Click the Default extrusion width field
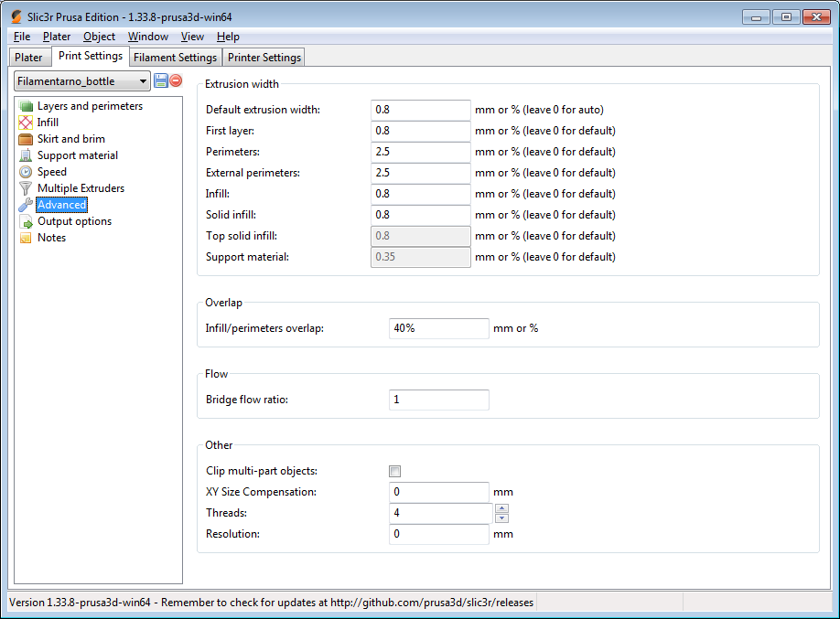 pos(421,110)
